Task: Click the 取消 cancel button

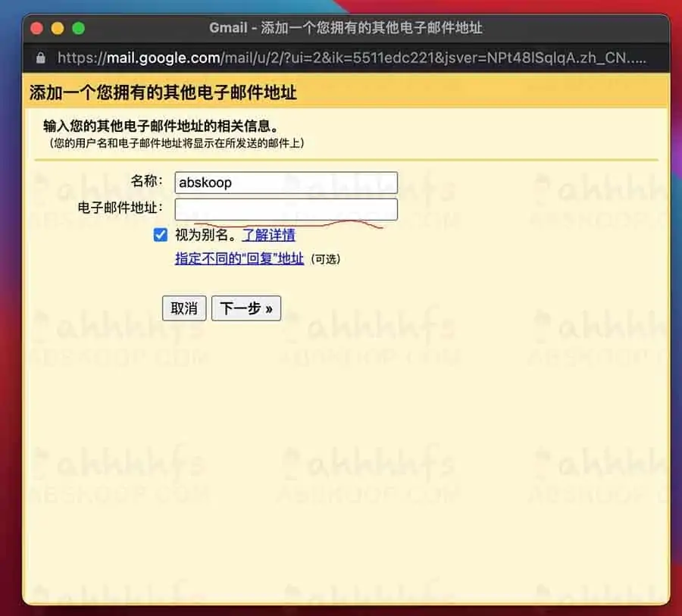Action: 184,308
